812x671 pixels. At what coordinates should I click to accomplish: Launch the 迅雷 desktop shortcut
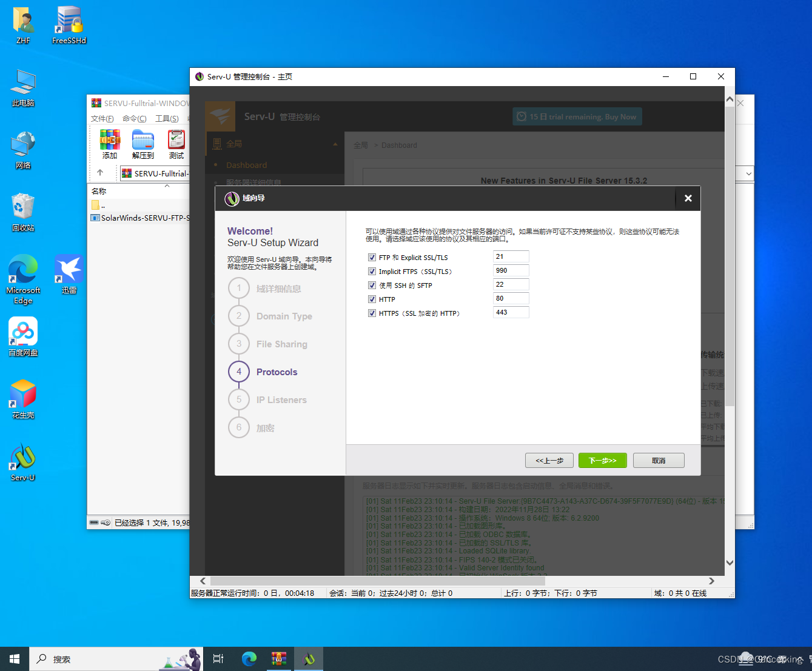coord(69,275)
